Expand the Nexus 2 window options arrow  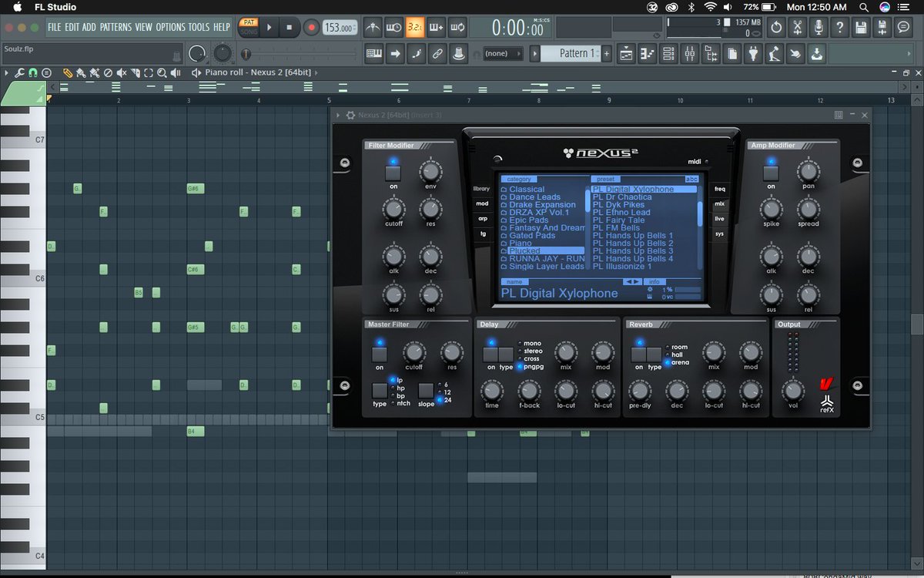[x=338, y=115]
